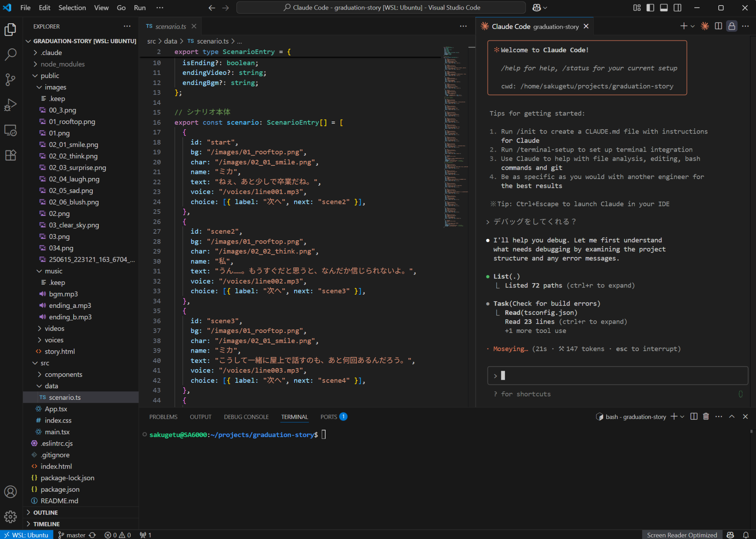The height and width of the screenshot is (539, 756).
Task: Click the master branch in status bar
Action: tap(76, 535)
